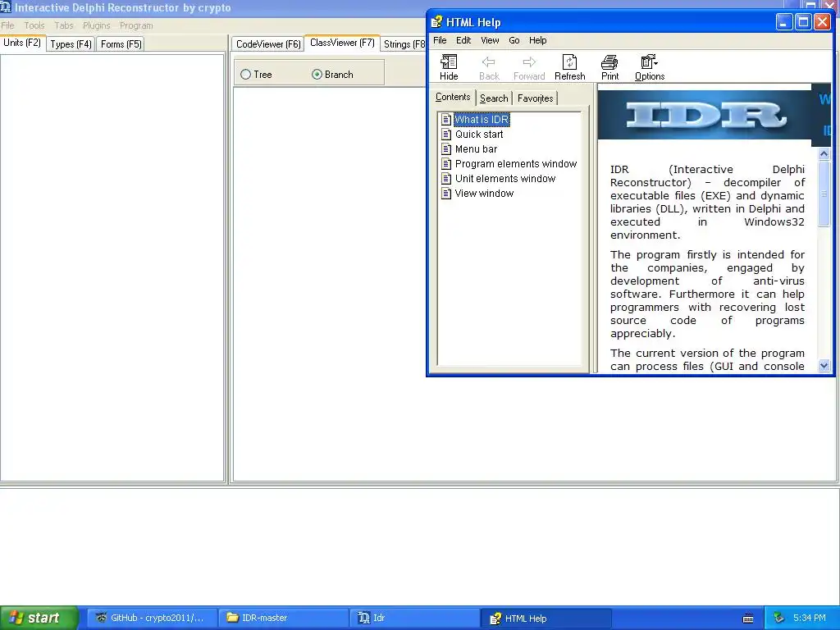Open File menu in HTML Help window
Screen dimensions: 840x630
click(x=440, y=40)
